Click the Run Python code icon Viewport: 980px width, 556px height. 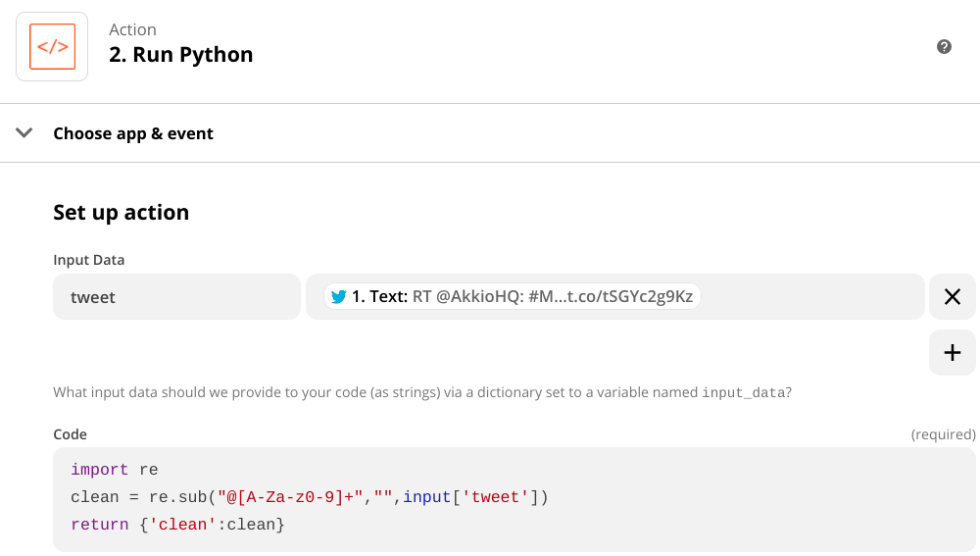click(52, 47)
